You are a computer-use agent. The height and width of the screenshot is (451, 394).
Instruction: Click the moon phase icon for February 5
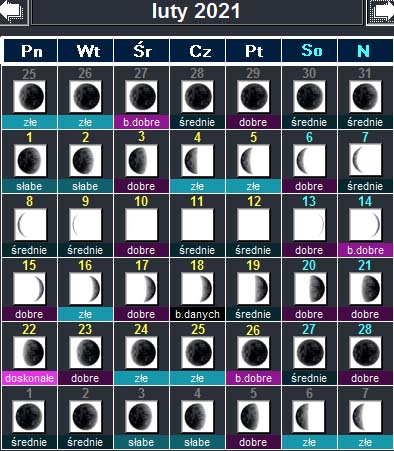click(254, 161)
